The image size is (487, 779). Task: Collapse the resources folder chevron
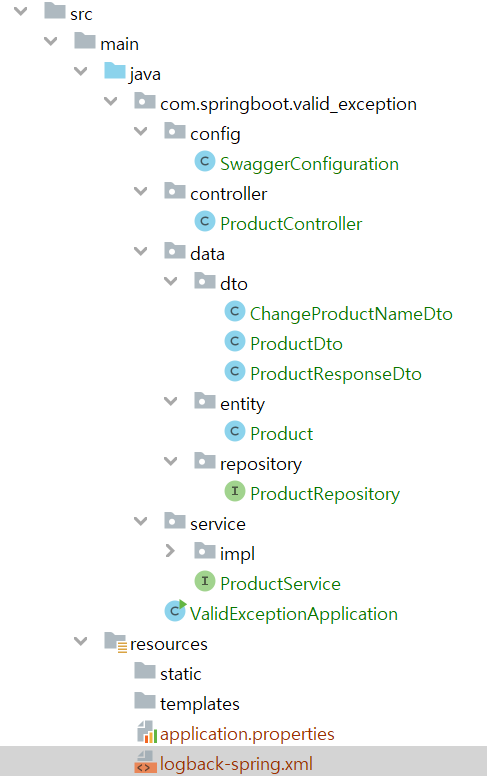click(x=81, y=641)
